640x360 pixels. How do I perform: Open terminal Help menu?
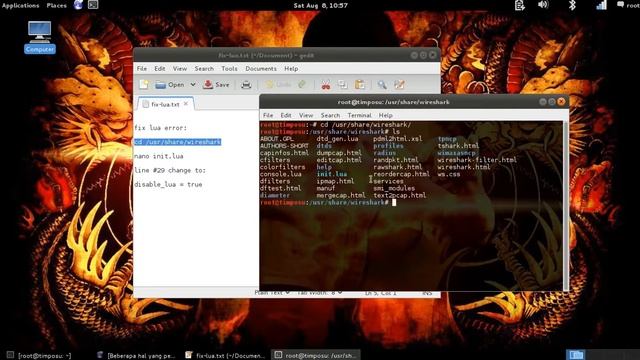tap(385, 115)
